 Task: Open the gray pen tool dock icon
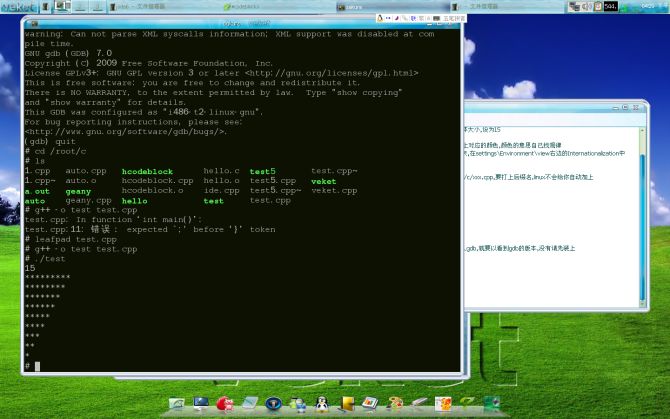419,403
